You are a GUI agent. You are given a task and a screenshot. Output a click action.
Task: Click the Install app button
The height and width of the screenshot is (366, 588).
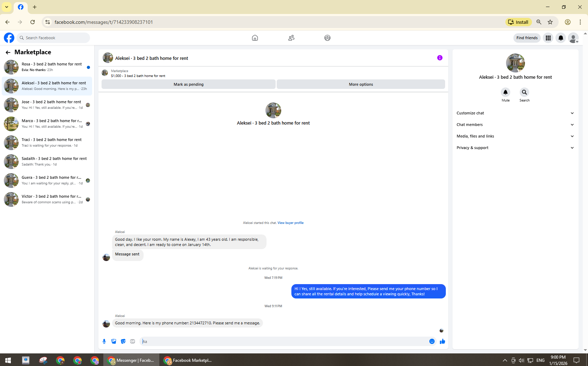[x=518, y=22]
